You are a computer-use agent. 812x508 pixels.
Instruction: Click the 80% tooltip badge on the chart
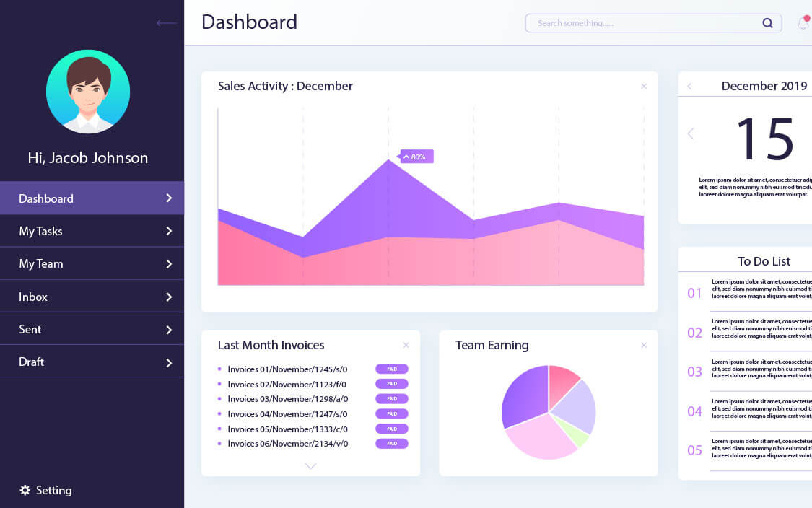click(415, 156)
